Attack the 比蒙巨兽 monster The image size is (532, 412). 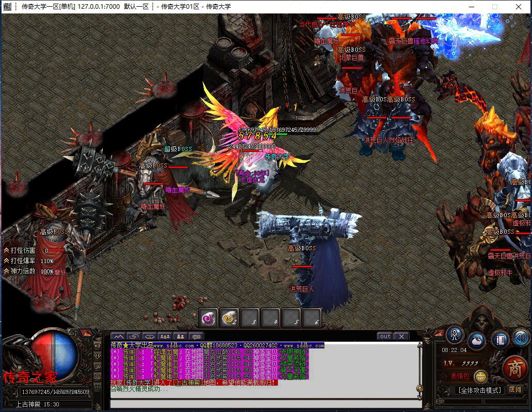pos(352,58)
